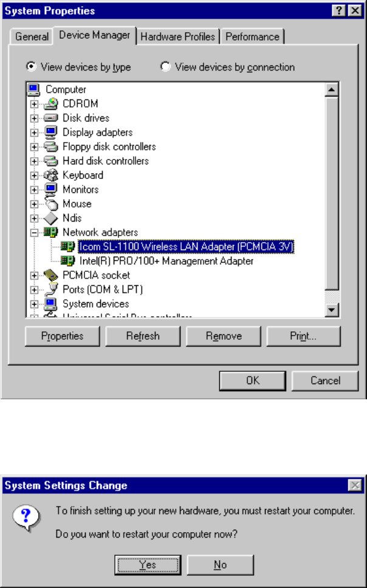367x588 pixels.
Task: Select the PCMCIA socket icon
Action: [50, 275]
